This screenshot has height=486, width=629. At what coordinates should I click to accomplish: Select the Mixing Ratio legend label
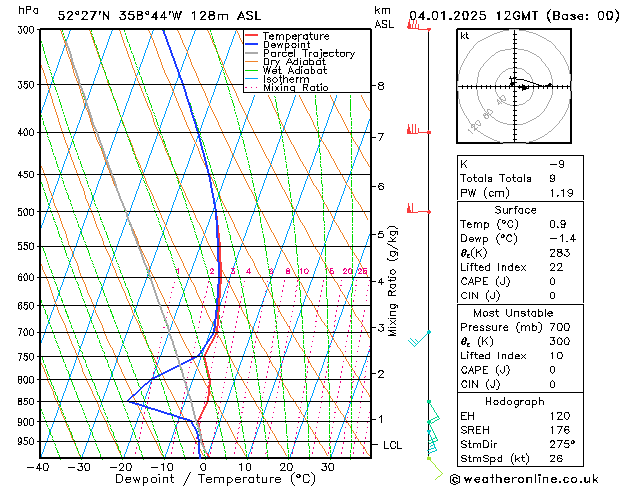point(296,87)
